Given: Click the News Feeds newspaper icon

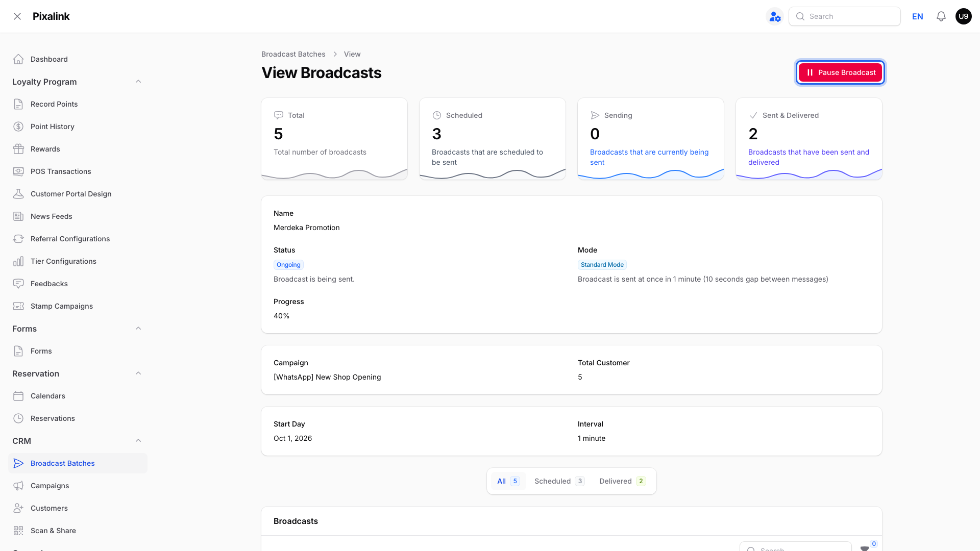Looking at the screenshot, I should pos(18,216).
